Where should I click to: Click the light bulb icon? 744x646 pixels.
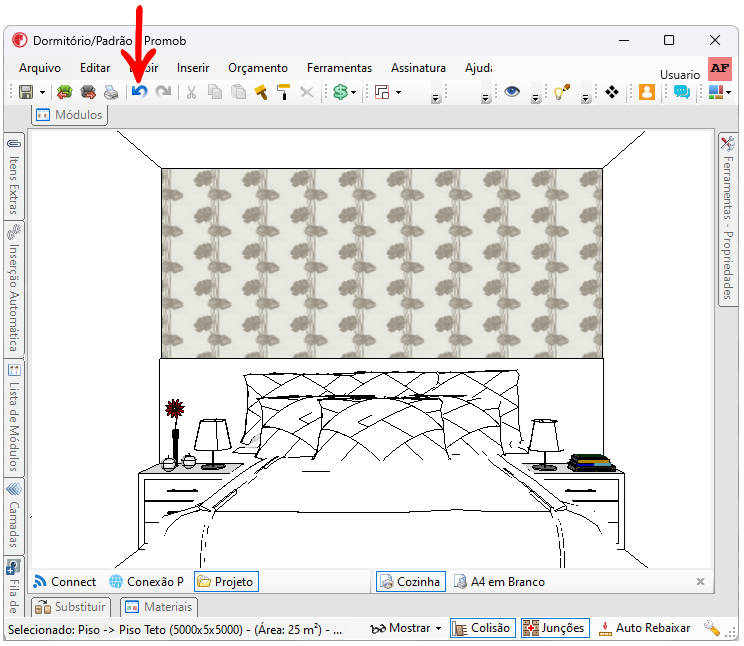(561, 92)
